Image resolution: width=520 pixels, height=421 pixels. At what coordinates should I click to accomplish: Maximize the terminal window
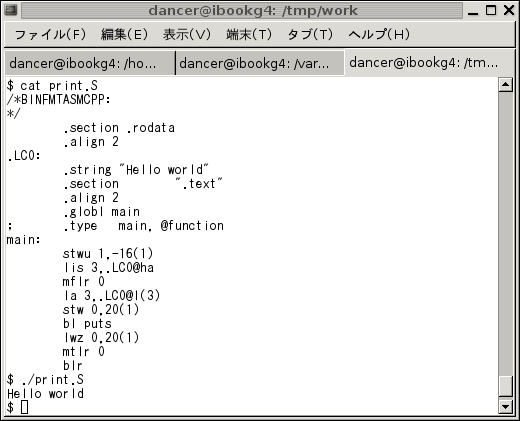coord(491,11)
